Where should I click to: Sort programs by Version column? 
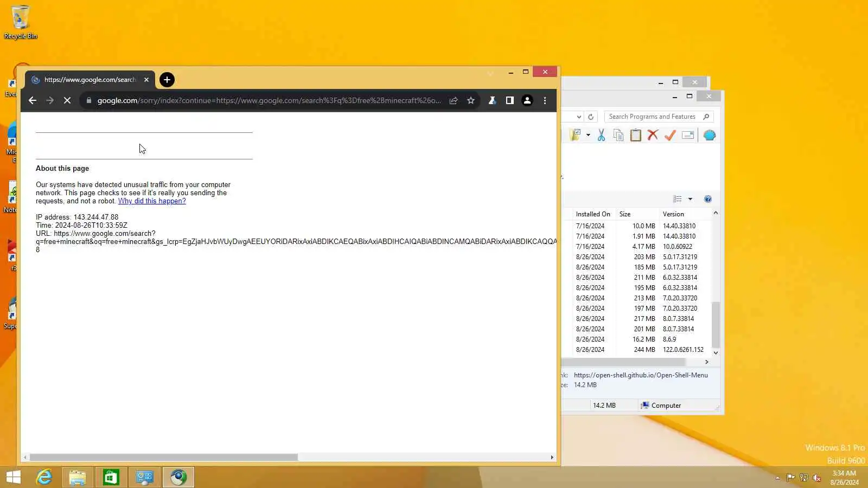(x=685, y=214)
